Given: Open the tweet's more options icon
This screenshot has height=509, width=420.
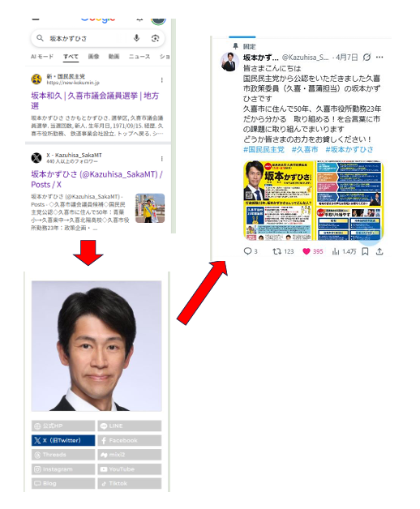Looking at the screenshot, I should tap(379, 58).
